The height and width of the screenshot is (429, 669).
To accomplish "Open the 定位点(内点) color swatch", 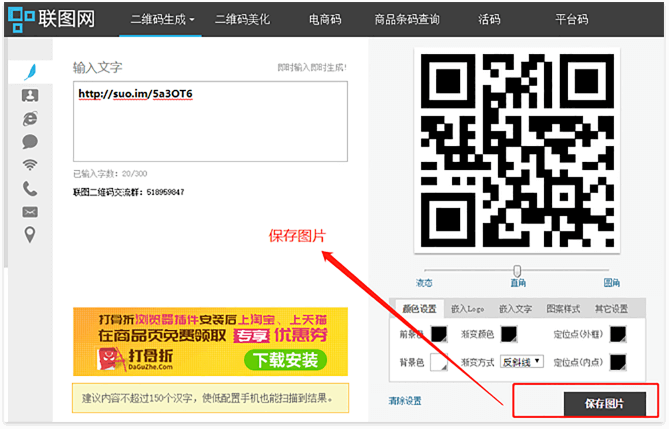I will click(x=618, y=362).
